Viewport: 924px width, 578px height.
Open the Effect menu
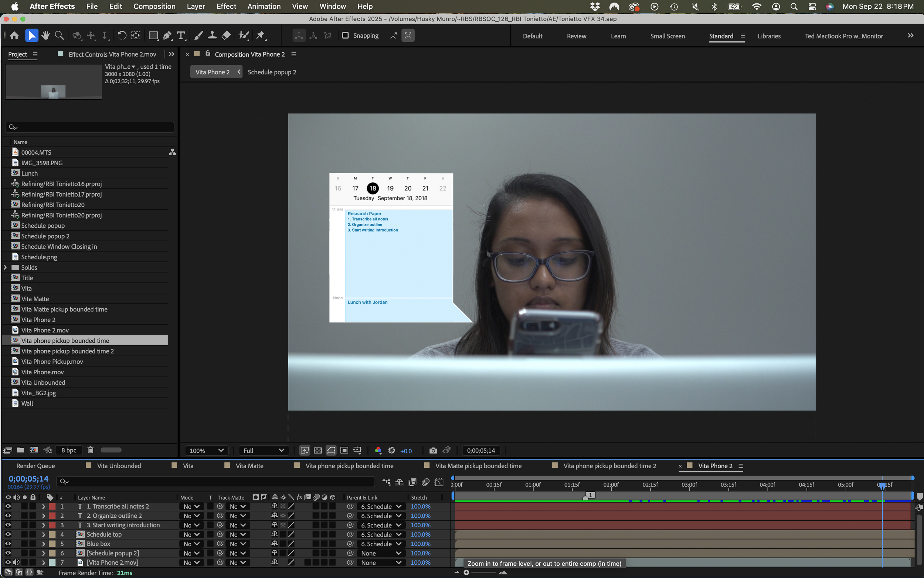coord(226,7)
